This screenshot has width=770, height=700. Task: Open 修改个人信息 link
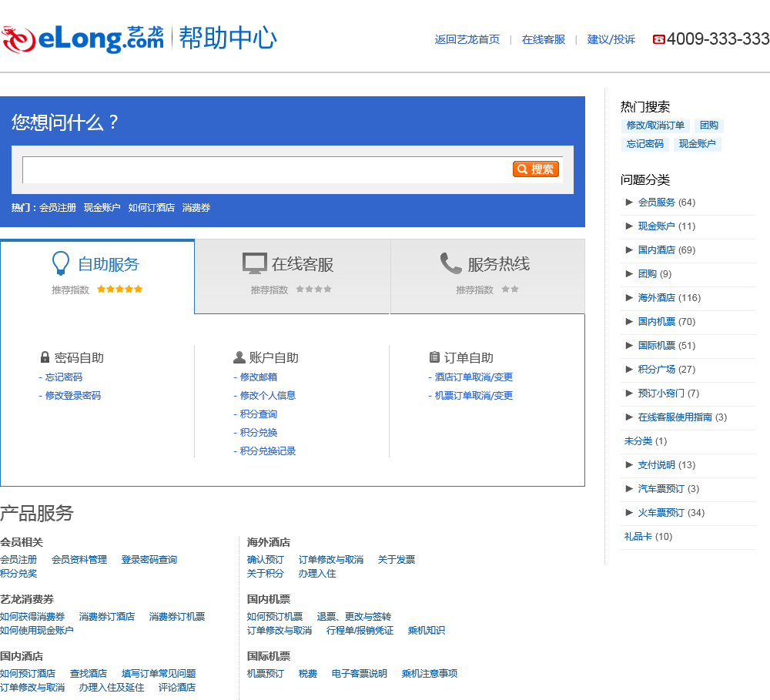(268, 396)
